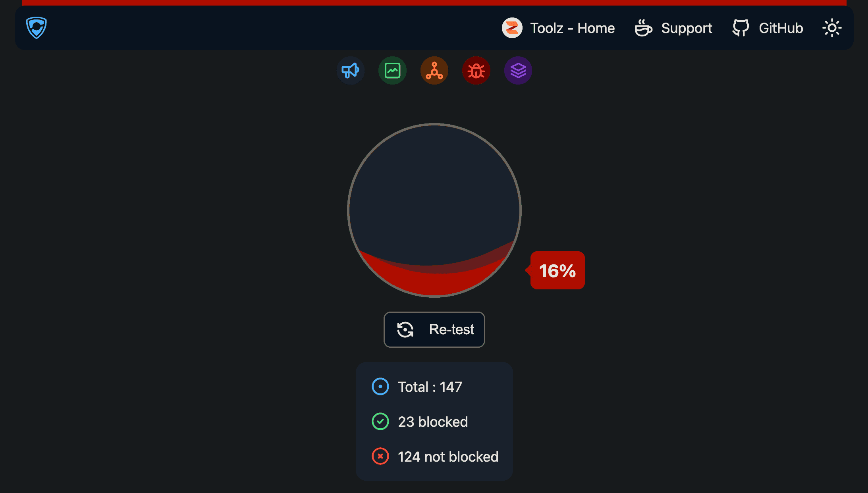The width and height of the screenshot is (868, 493).
Task: Toggle the 124 not blocked indicator
Action: coord(435,456)
